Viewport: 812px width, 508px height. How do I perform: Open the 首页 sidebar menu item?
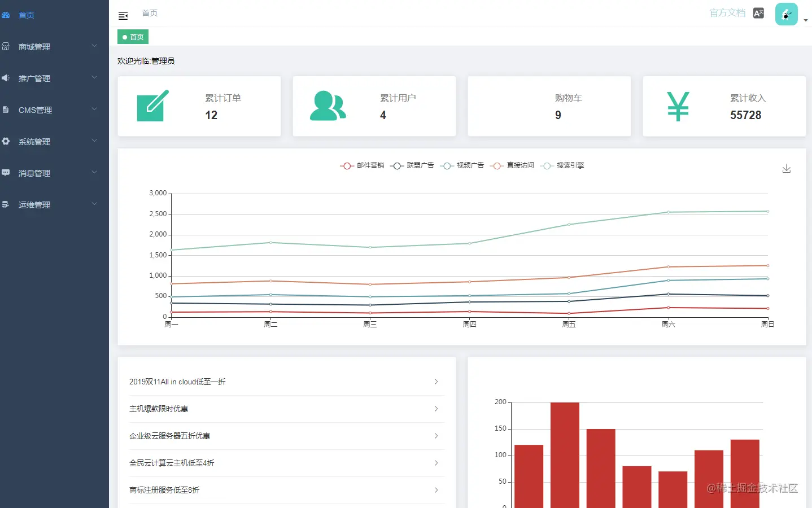54,15
